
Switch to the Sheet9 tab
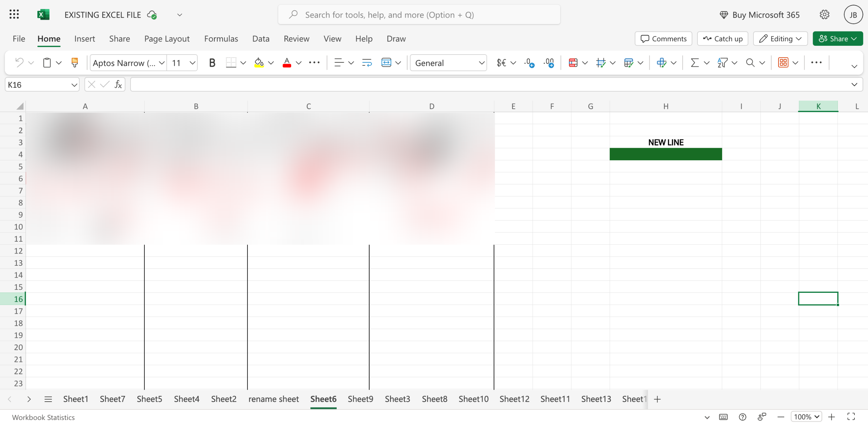click(x=360, y=399)
